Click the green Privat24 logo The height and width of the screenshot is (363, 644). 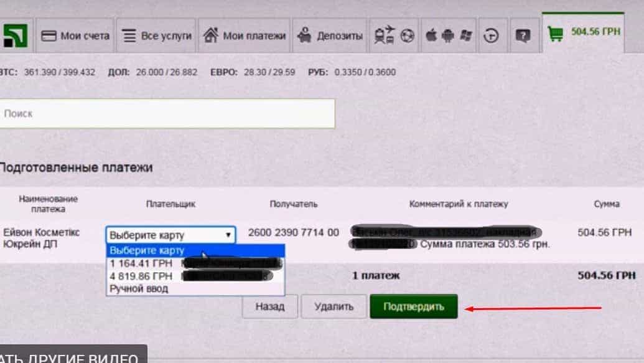(x=16, y=35)
